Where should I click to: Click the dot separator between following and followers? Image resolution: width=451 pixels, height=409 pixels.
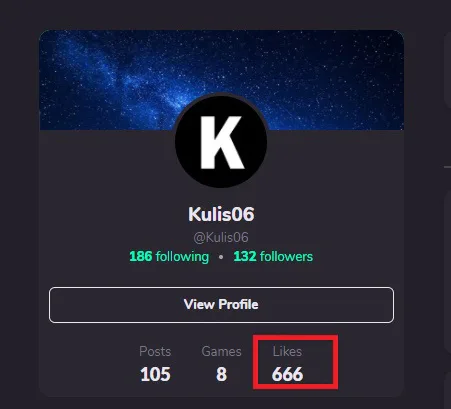(x=221, y=257)
